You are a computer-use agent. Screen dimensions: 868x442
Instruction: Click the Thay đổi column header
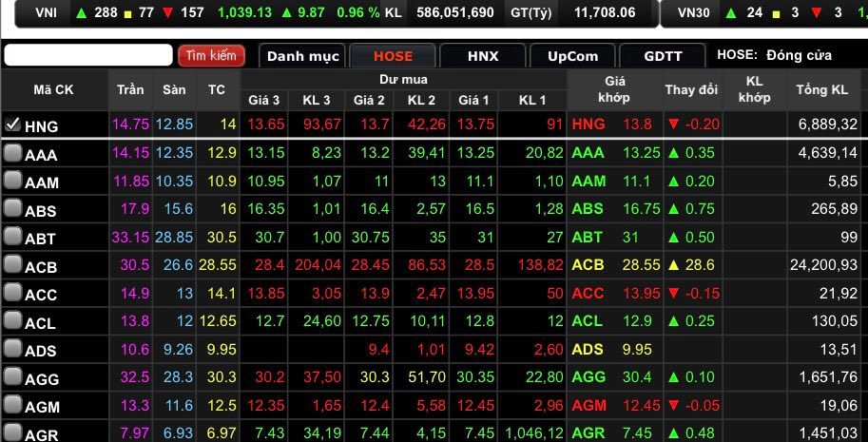tap(691, 90)
